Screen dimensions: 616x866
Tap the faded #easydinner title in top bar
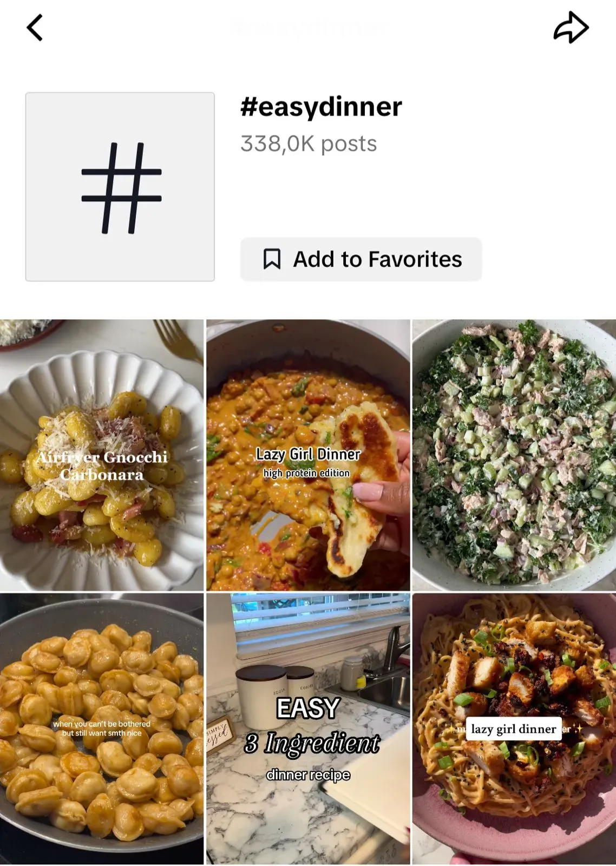coord(309,27)
